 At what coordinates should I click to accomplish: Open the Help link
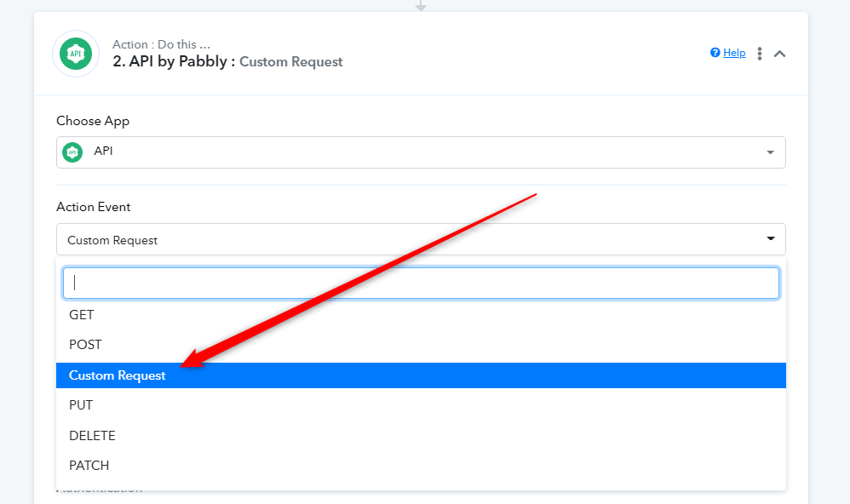(x=734, y=53)
